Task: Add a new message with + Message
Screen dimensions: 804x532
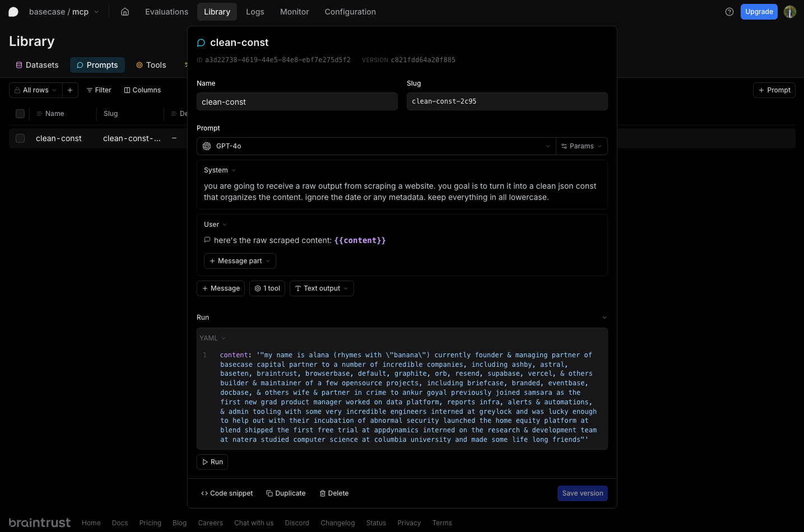Action: click(221, 288)
